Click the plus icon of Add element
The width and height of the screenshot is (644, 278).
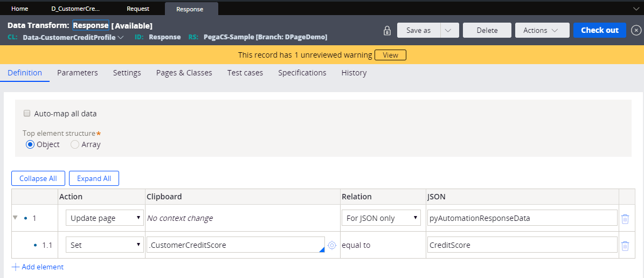click(x=16, y=267)
